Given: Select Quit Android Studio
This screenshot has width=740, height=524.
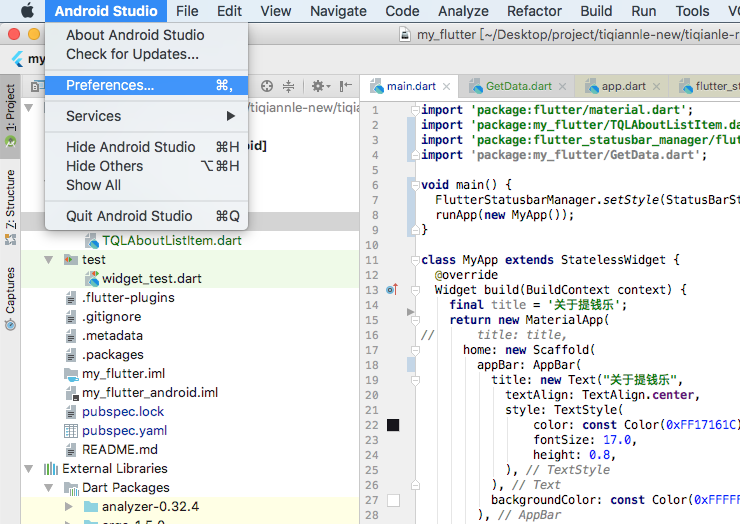Looking at the screenshot, I should click(146, 216).
